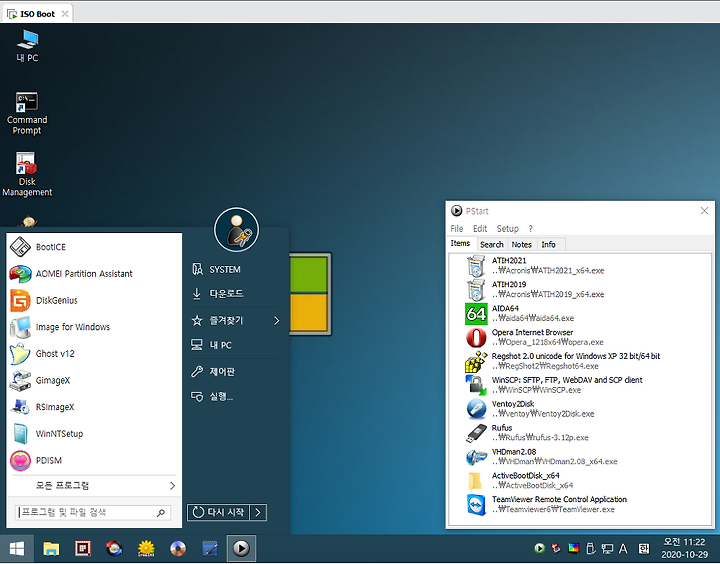Select PStart Items tab

pyautogui.click(x=460, y=243)
